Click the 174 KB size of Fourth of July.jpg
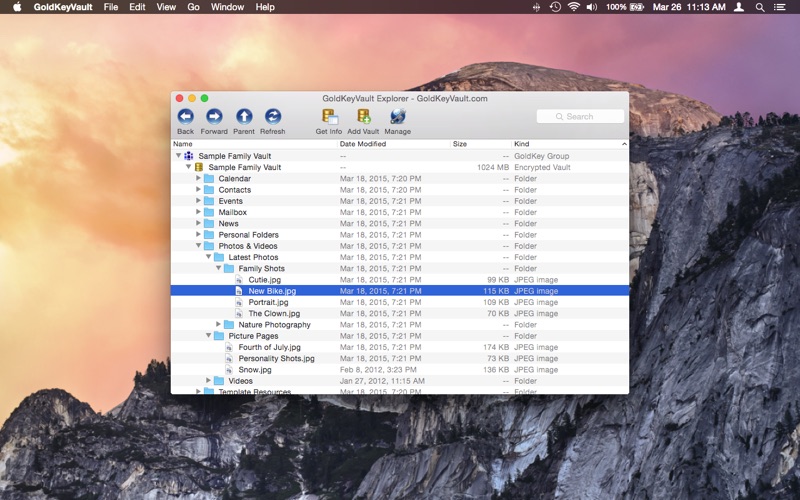800x500 pixels. (x=496, y=347)
